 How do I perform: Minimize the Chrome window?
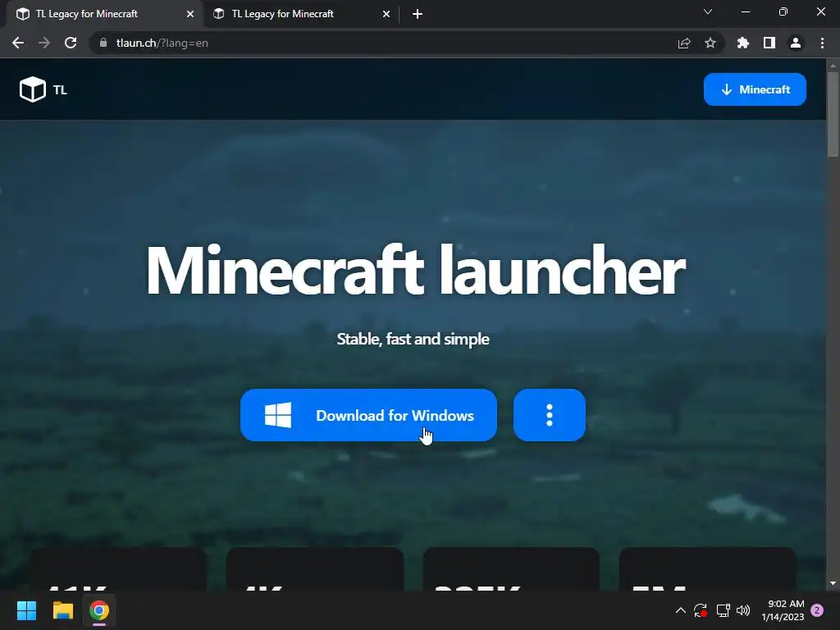[745, 11]
